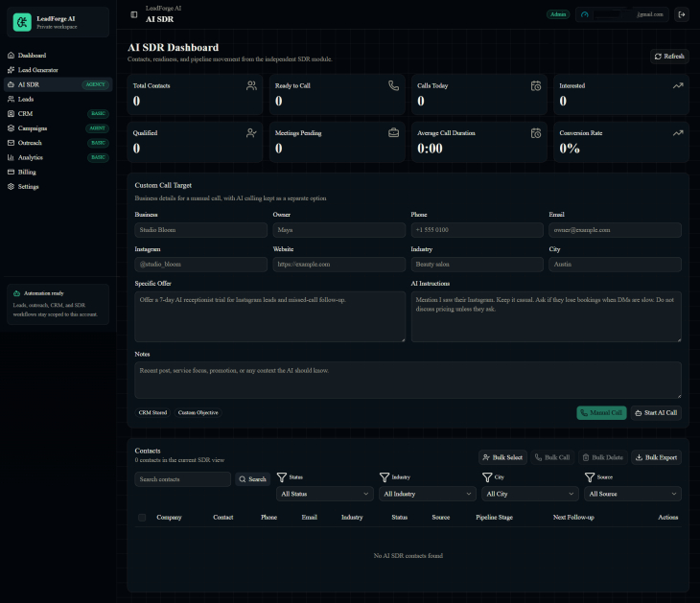The image size is (700, 603).
Task: Click the Average Call Duration clock icon
Action: pyautogui.click(x=536, y=133)
